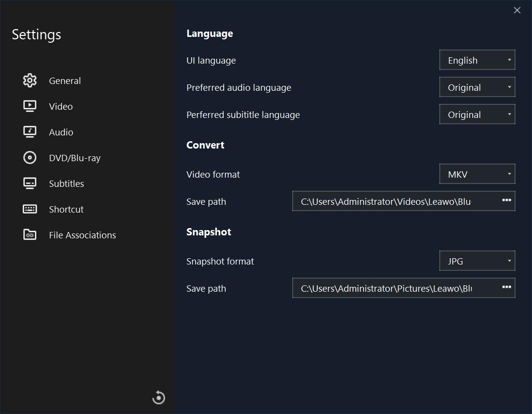532x414 pixels.
Task: Open the Perferred subititle language dropdown
Action: tap(477, 115)
